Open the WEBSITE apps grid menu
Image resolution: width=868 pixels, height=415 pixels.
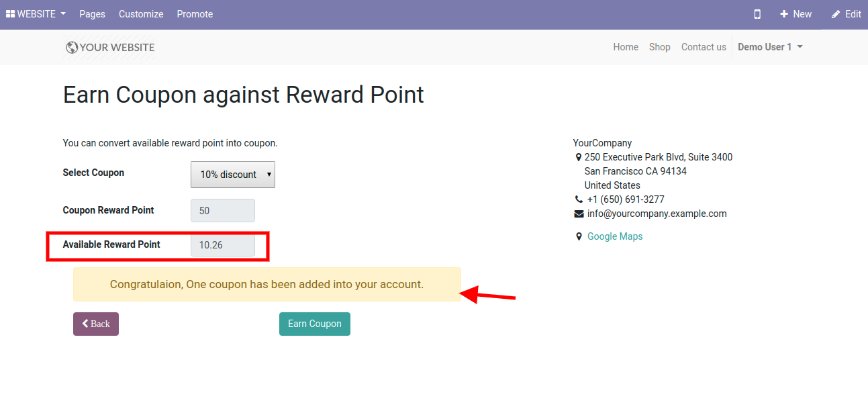36,14
